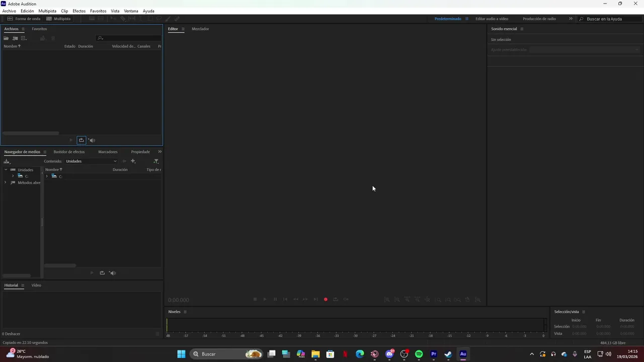
Task: Click the import file icon in Archivos
Action: click(x=15, y=38)
